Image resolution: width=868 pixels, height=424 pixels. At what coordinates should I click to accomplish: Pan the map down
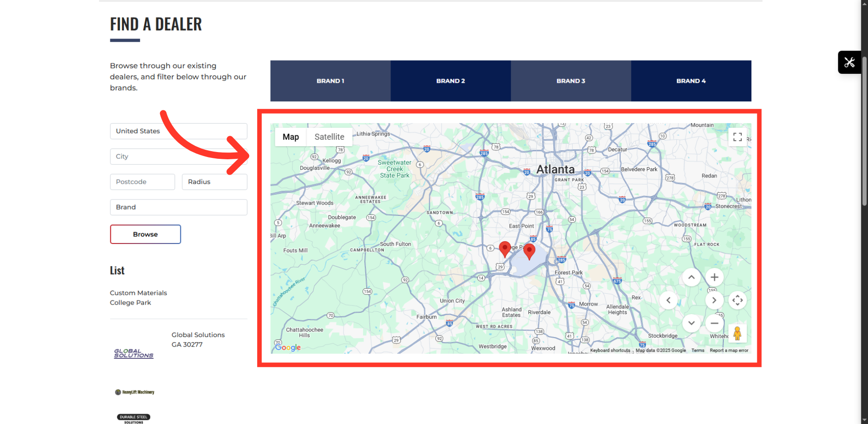tap(691, 323)
